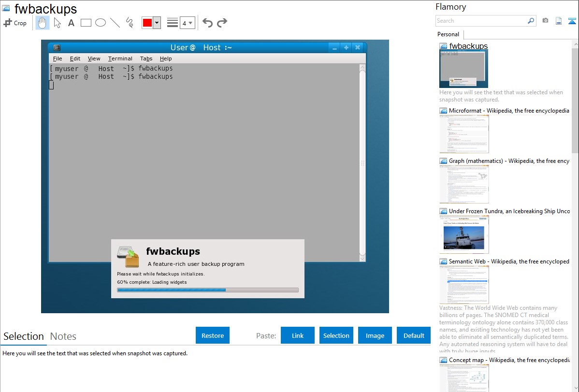Click the Semantic Web 'Vastness' description text
Screen dimensions: 579x392
coord(504,329)
